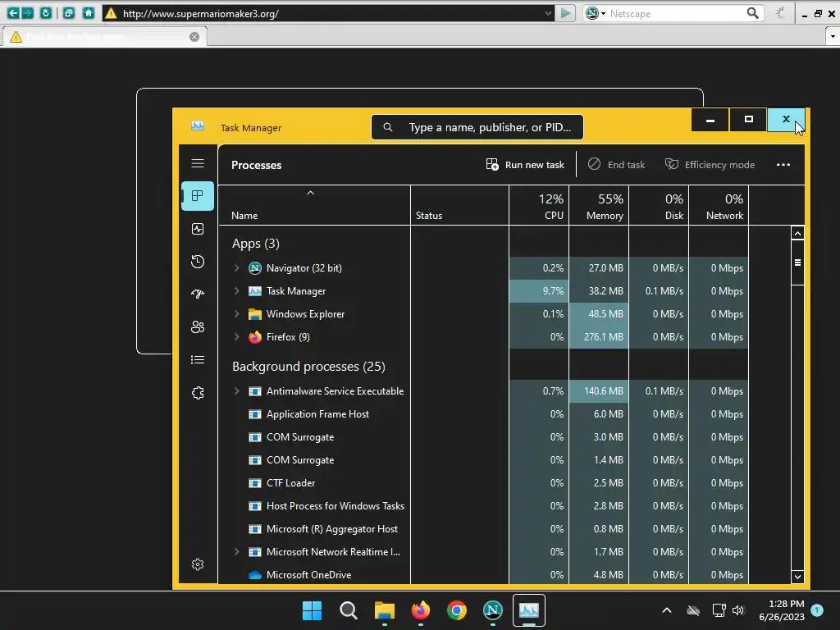Expand Firefox (9) process group
840x630 pixels.
tap(236, 337)
